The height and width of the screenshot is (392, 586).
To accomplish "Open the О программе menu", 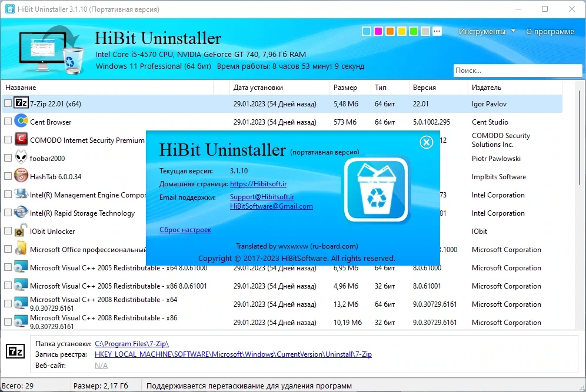I will pos(550,32).
